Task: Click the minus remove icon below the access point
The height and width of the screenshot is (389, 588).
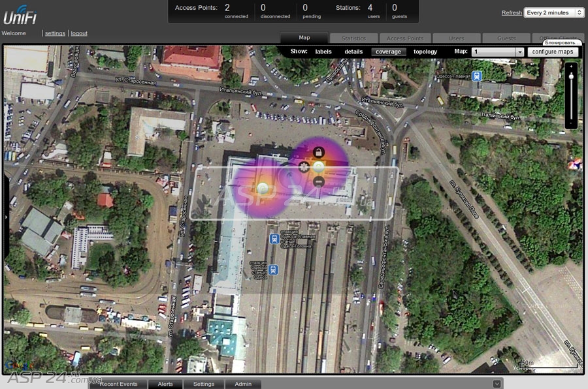Action: tap(318, 182)
